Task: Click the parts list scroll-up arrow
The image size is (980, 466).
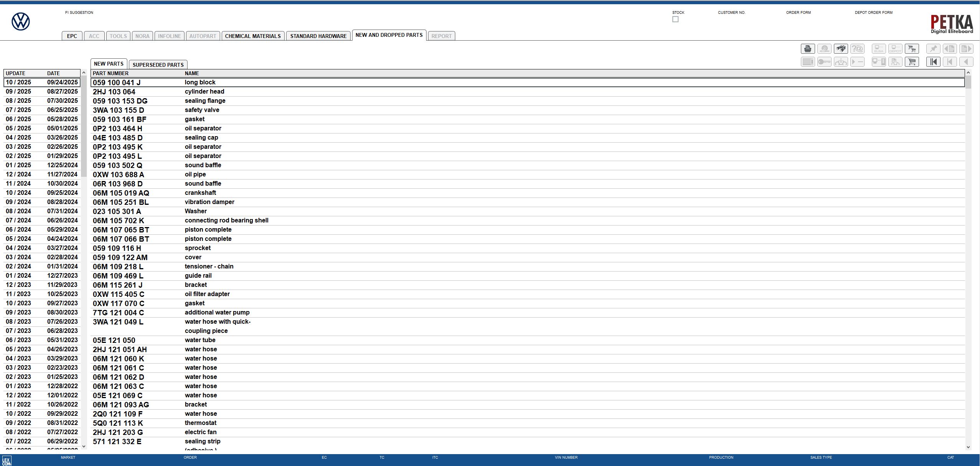Action: pyautogui.click(x=968, y=72)
